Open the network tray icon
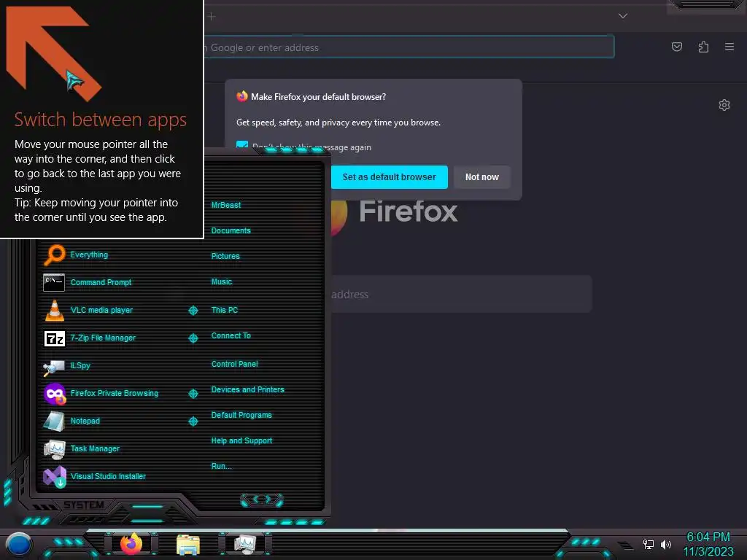Image resolution: width=747 pixels, height=560 pixels. [x=648, y=544]
